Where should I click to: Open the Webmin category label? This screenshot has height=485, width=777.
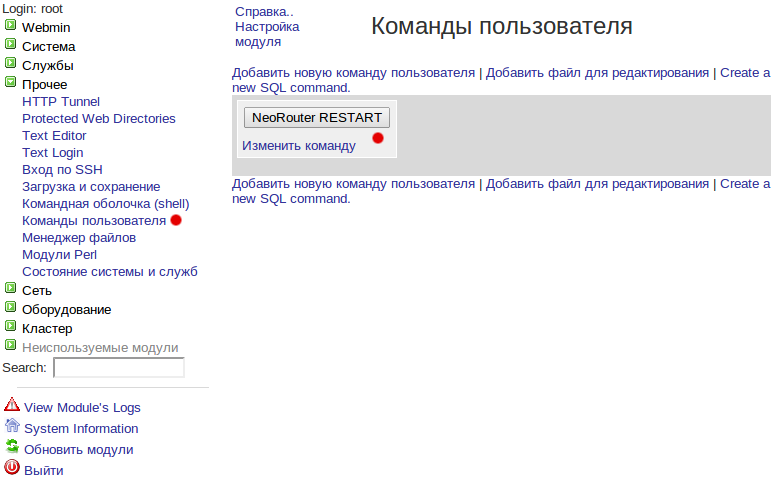(46, 28)
